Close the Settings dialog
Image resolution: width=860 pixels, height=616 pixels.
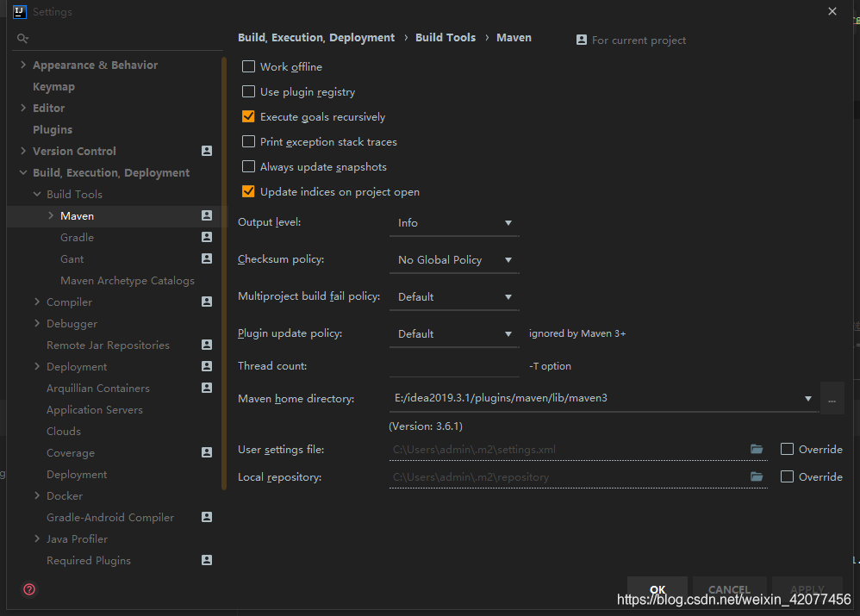point(832,11)
